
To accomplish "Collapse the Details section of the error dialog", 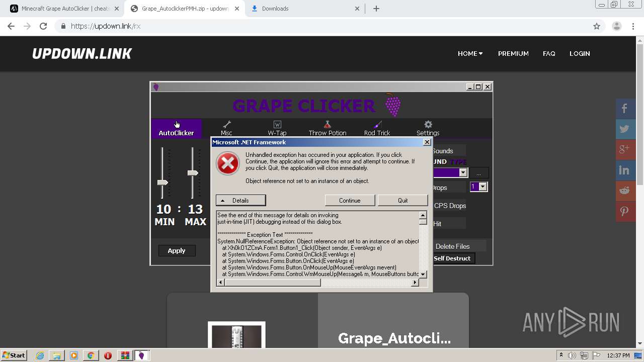I will (x=240, y=200).
